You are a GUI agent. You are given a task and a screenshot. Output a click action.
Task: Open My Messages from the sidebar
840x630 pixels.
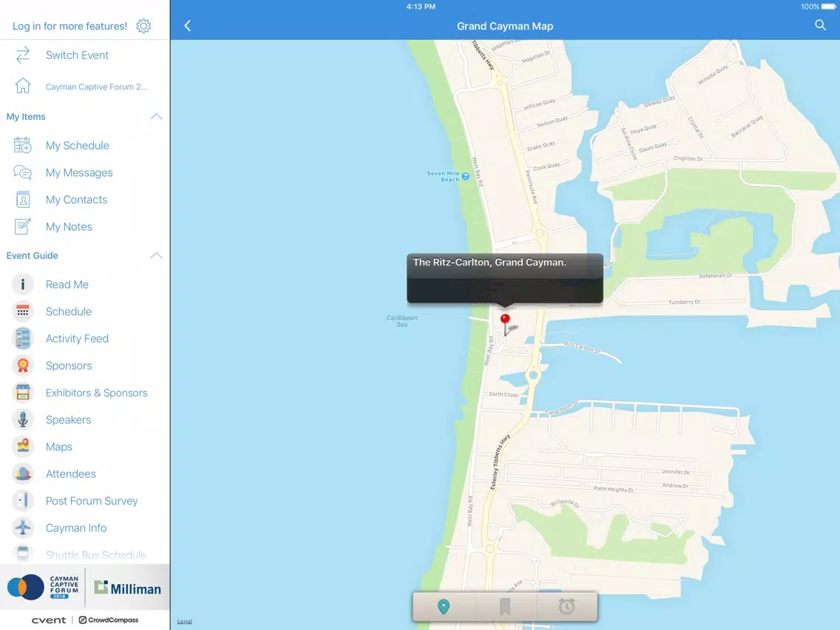click(79, 172)
